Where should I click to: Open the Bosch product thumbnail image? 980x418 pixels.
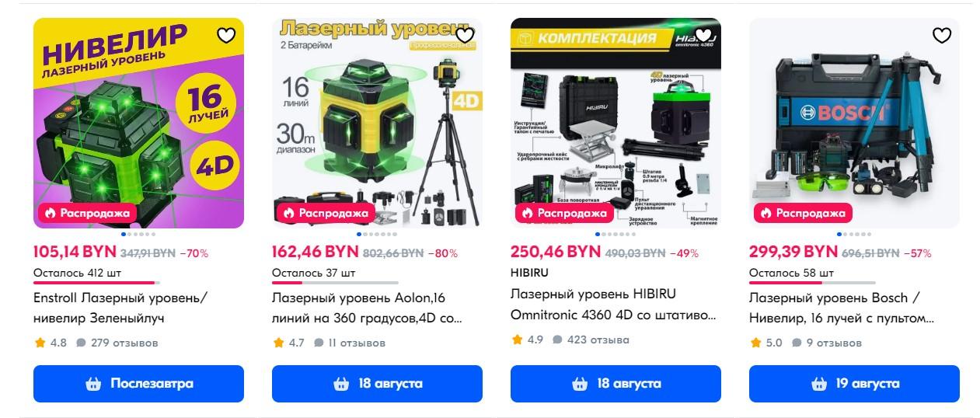[x=854, y=123]
